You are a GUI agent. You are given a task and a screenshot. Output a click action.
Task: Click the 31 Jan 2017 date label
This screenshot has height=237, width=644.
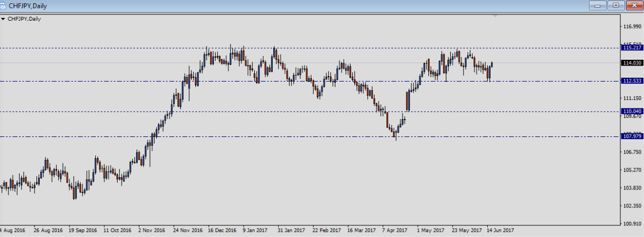click(292, 230)
